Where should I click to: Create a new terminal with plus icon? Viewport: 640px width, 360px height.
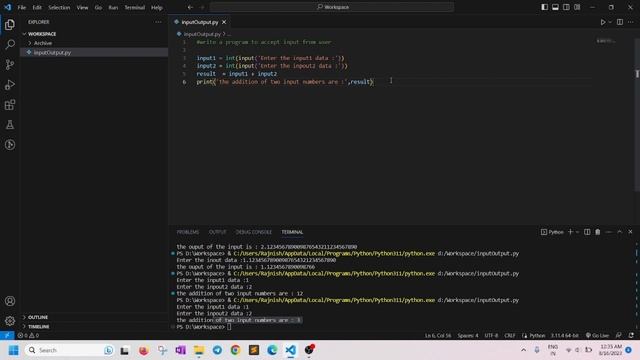pyautogui.click(x=570, y=232)
